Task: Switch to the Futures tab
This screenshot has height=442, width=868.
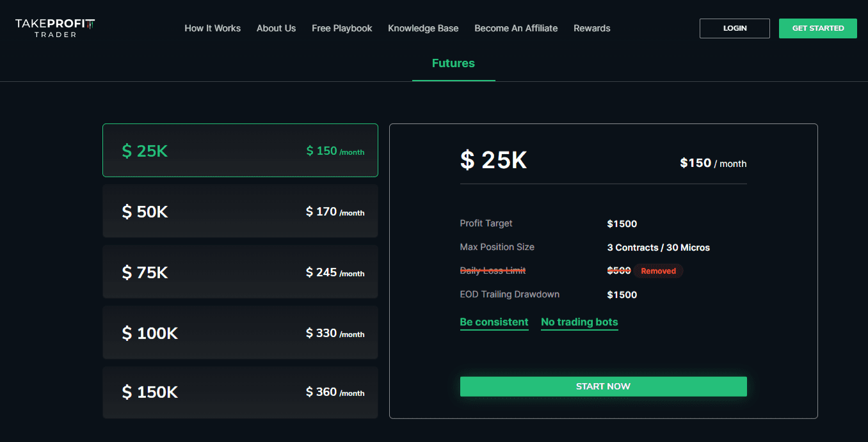Action: 453,63
